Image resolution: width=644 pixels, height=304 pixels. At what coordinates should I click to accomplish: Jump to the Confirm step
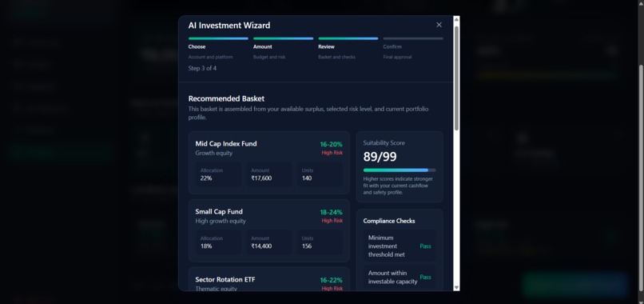point(392,47)
